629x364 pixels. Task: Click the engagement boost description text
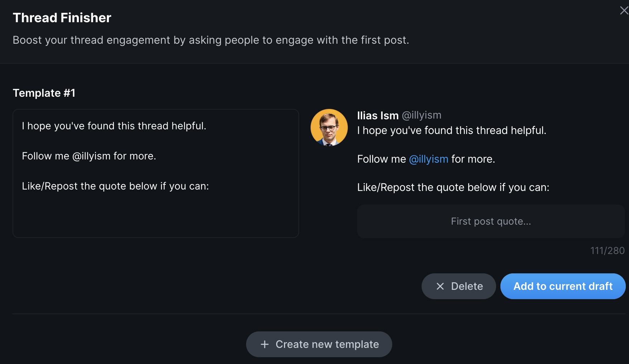click(211, 40)
